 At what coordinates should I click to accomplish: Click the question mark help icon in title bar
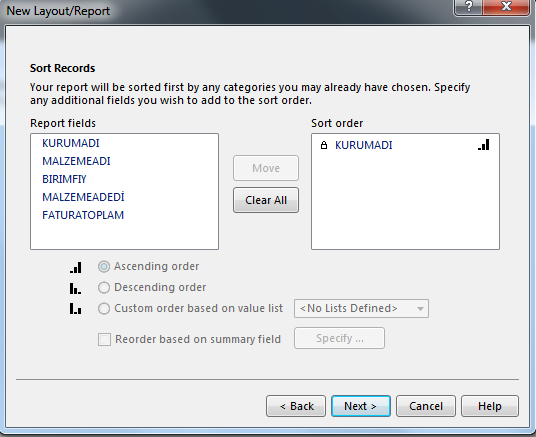tap(468, 7)
